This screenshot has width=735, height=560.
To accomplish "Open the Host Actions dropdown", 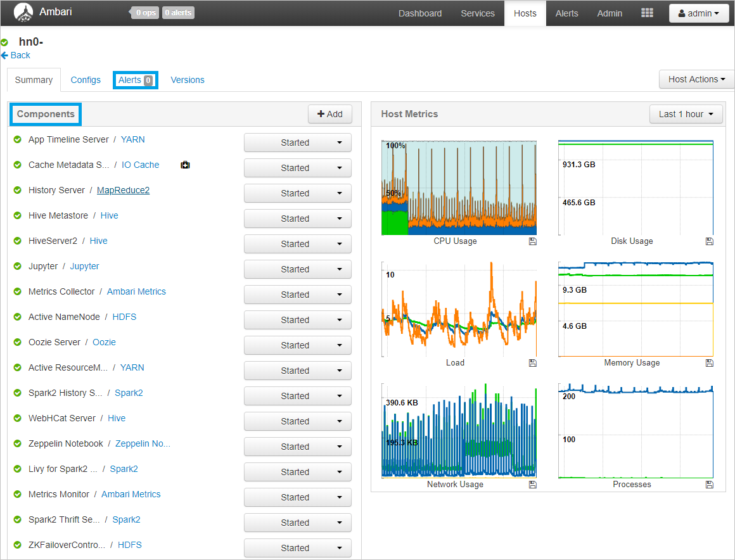I will (696, 79).
